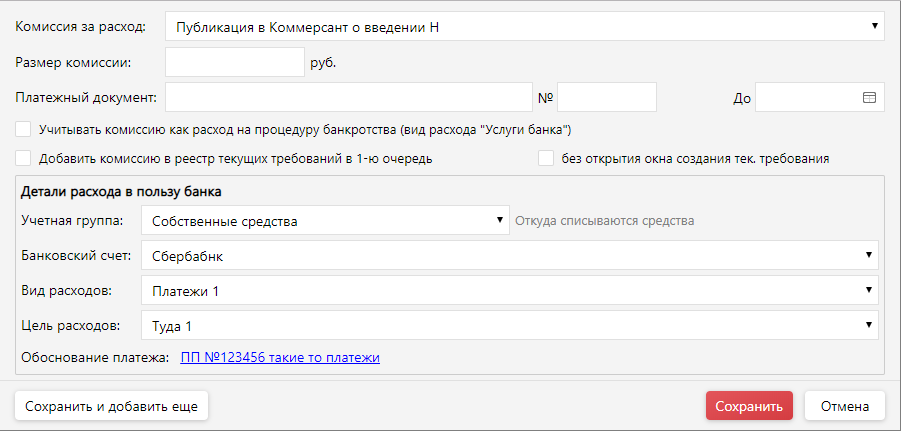Open the ПП №123456 payment justification link
This screenshot has width=901, height=431.
click(x=280, y=357)
